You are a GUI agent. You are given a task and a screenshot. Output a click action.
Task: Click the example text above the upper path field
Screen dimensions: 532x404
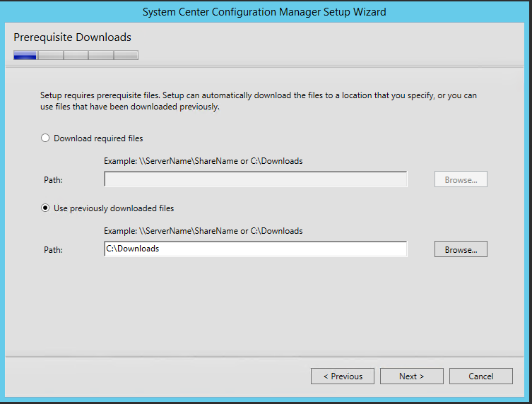point(203,161)
